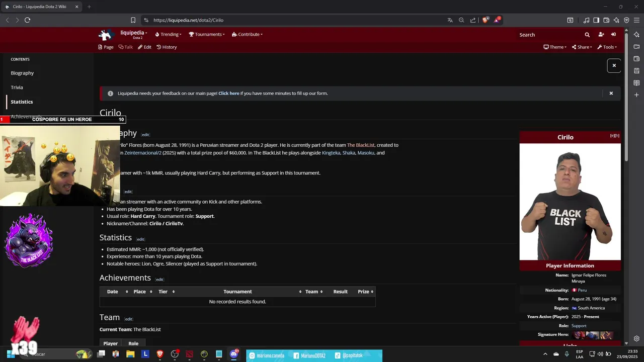
Task: Open Leo AI sparkle toolbar icon
Action: pos(616,20)
